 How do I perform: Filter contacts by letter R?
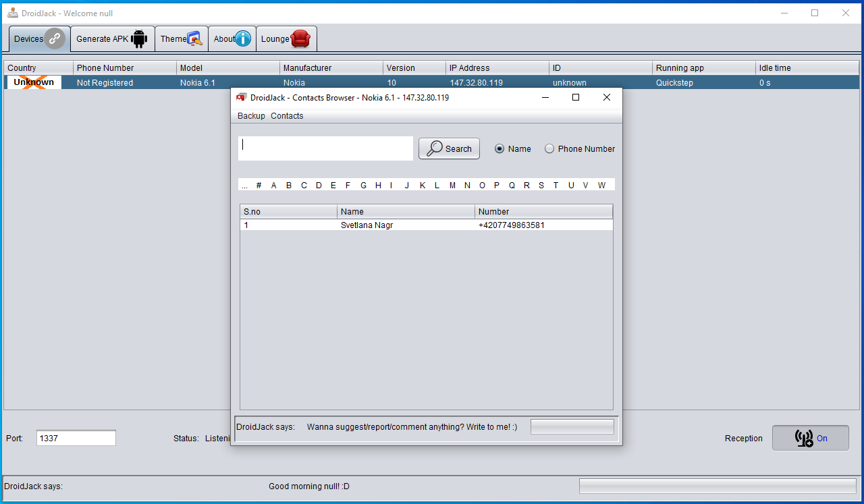tap(526, 185)
